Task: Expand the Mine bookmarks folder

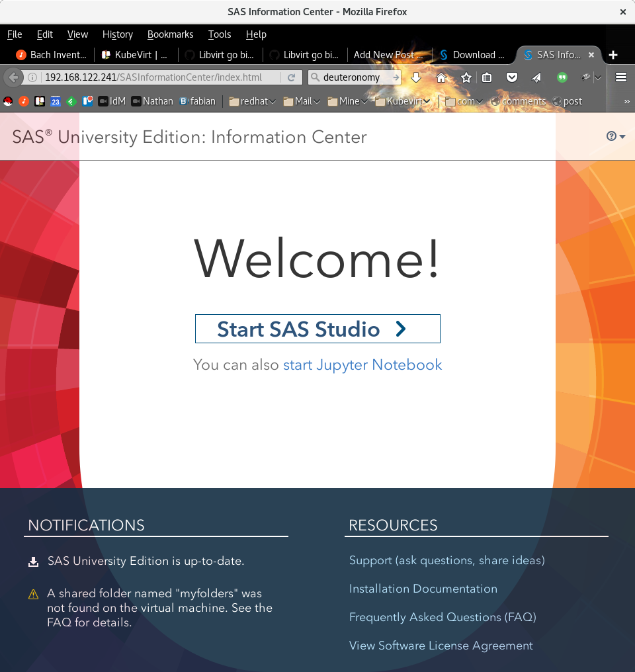Action: (x=348, y=102)
